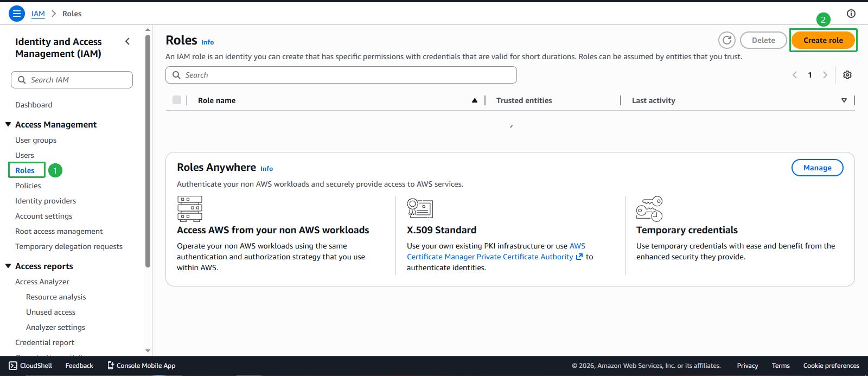Click IAM breadcrumb link
The height and width of the screenshot is (376, 868).
(x=38, y=14)
